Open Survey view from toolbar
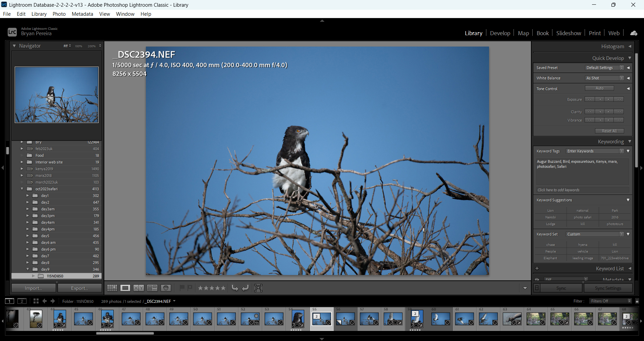This screenshot has width=644, height=341. [x=152, y=288]
